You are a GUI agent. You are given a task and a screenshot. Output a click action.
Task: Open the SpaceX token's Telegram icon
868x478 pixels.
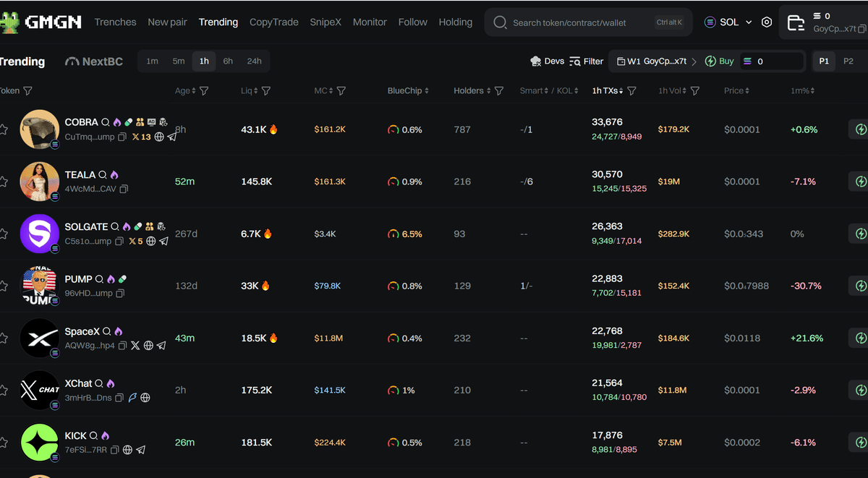(161, 346)
